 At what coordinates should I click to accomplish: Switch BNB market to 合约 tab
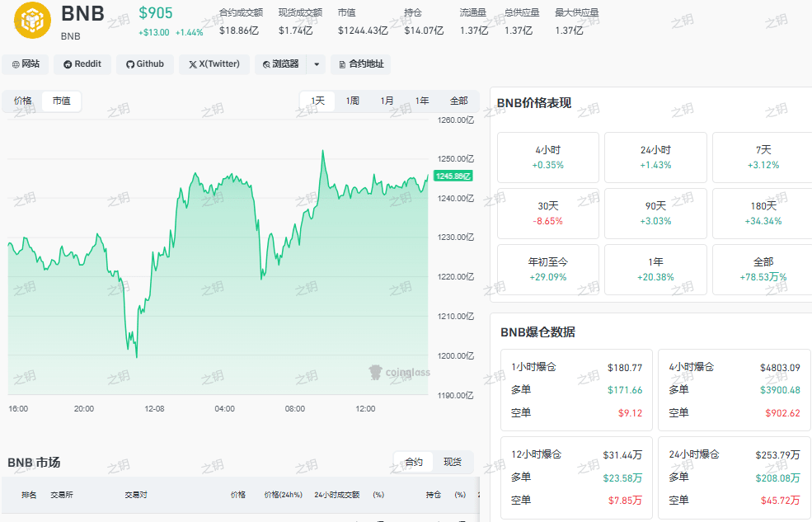coord(413,462)
